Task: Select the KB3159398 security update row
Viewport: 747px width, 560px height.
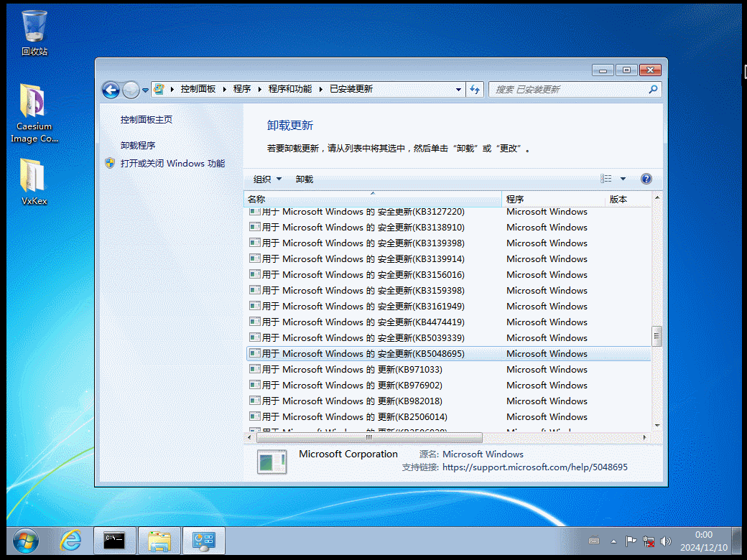Action: (448, 290)
